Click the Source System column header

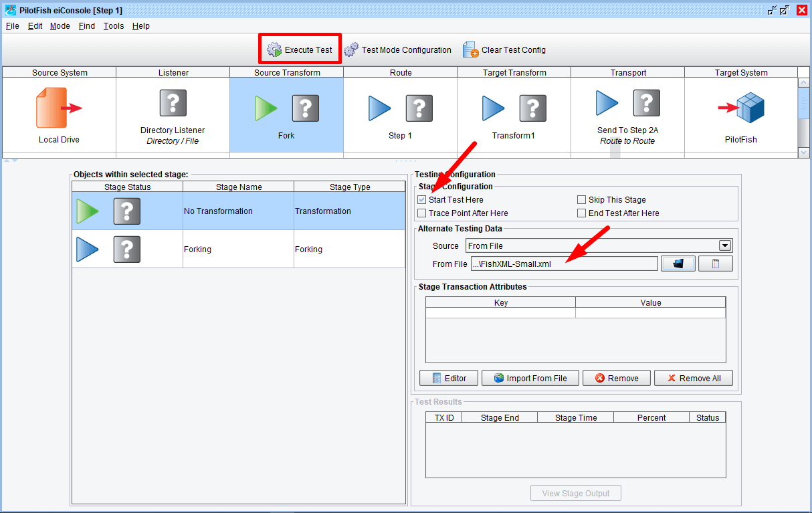click(x=60, y=72)
